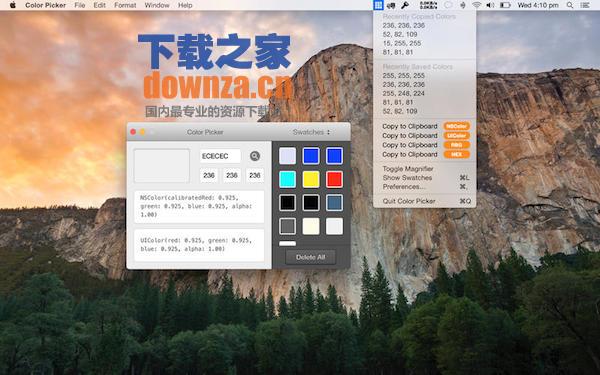
Task: Click the Delete All button
Action: [x=310, y=257]
